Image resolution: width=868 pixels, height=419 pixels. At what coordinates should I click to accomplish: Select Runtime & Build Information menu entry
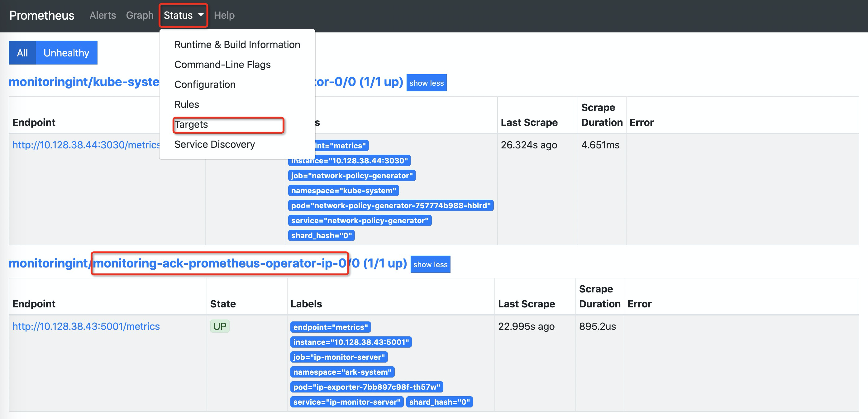tap(237, 45)
